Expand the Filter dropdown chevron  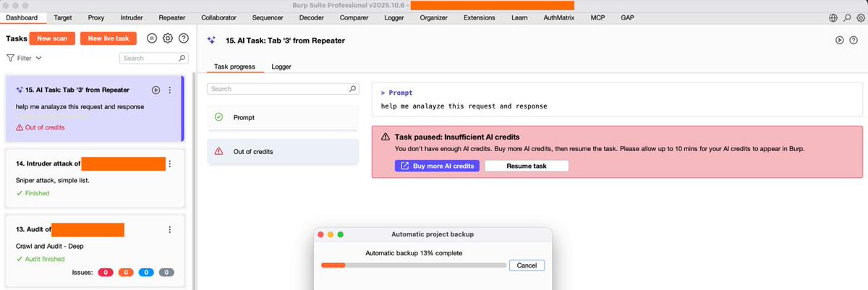[38, 58]
